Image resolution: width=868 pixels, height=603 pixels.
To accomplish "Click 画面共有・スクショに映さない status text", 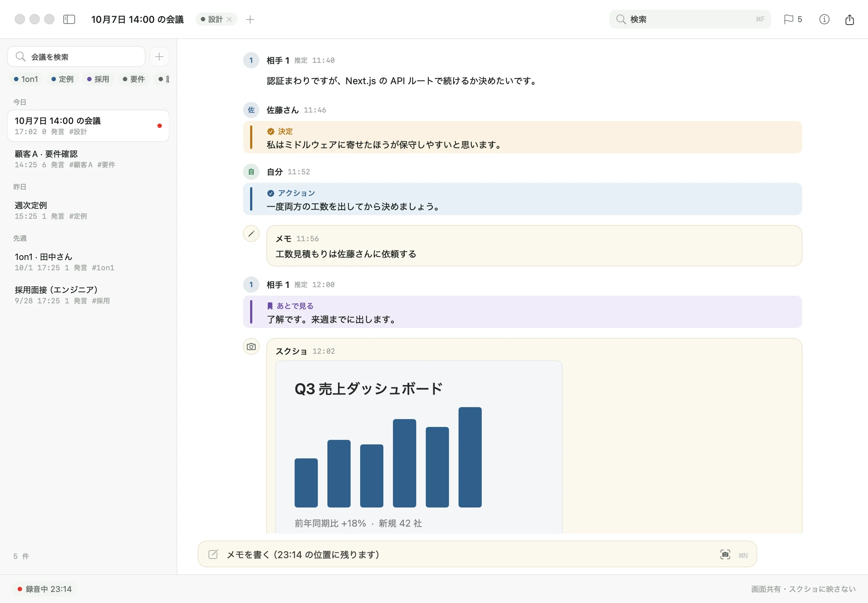I will [803, 589].
